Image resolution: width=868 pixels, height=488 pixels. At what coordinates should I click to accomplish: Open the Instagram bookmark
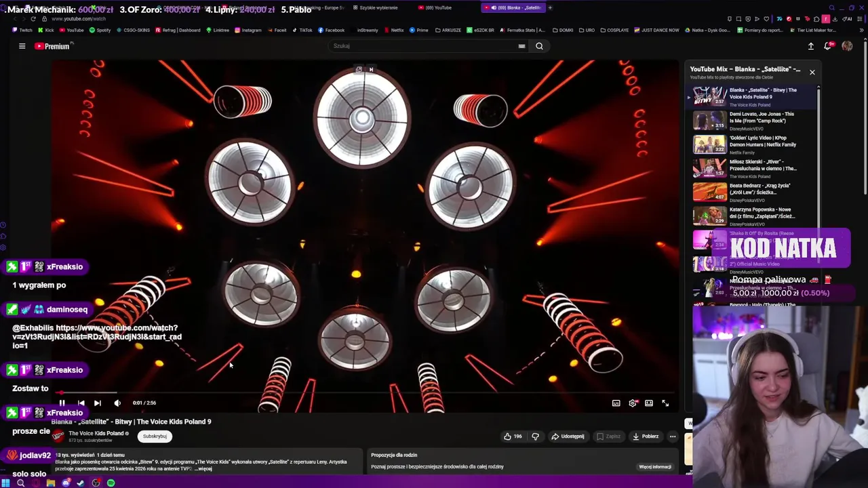[x=248, y=30]
